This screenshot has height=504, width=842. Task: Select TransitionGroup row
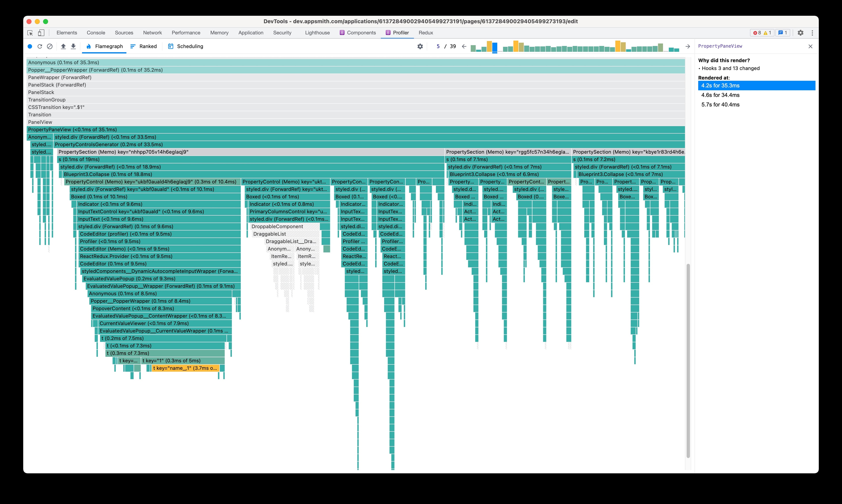[x=356, y=100]
